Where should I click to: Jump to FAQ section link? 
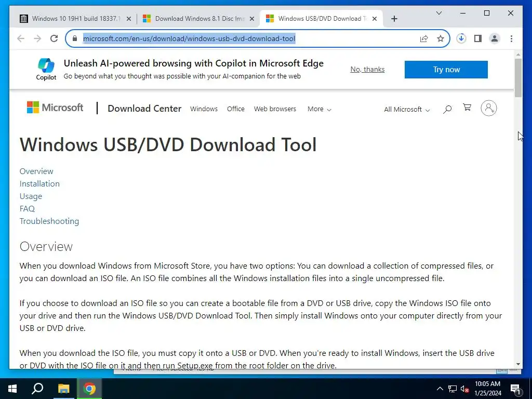tap(27, 209)
